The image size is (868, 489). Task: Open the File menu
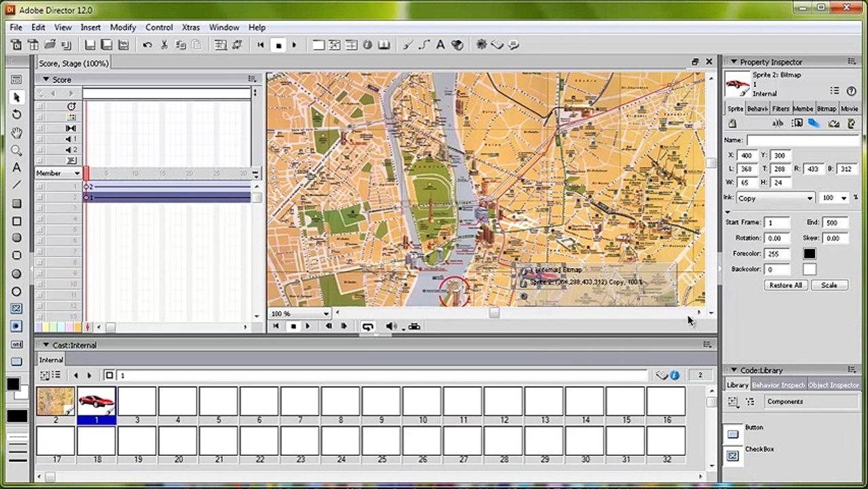tap(16, 27)
